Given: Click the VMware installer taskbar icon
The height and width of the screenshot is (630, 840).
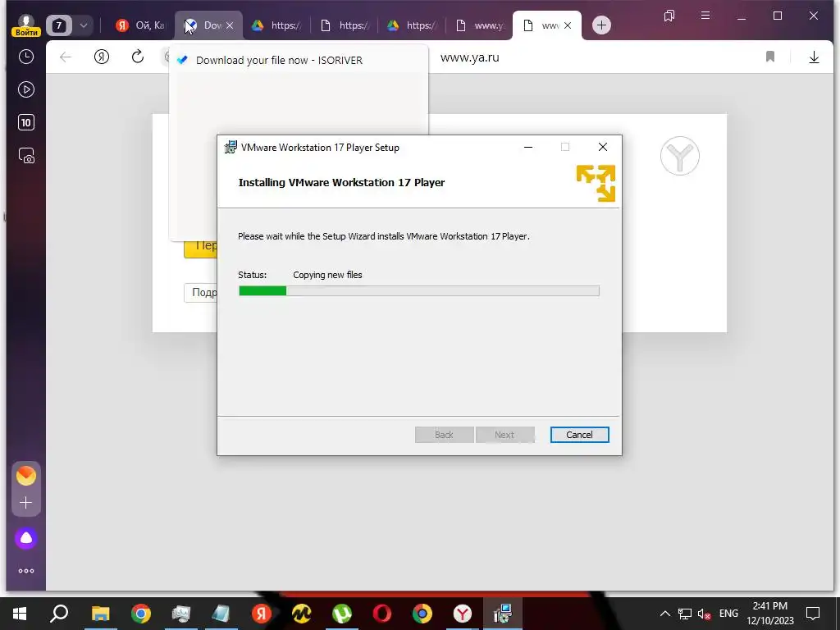Looking at the screenshot, I should point(503,614).
